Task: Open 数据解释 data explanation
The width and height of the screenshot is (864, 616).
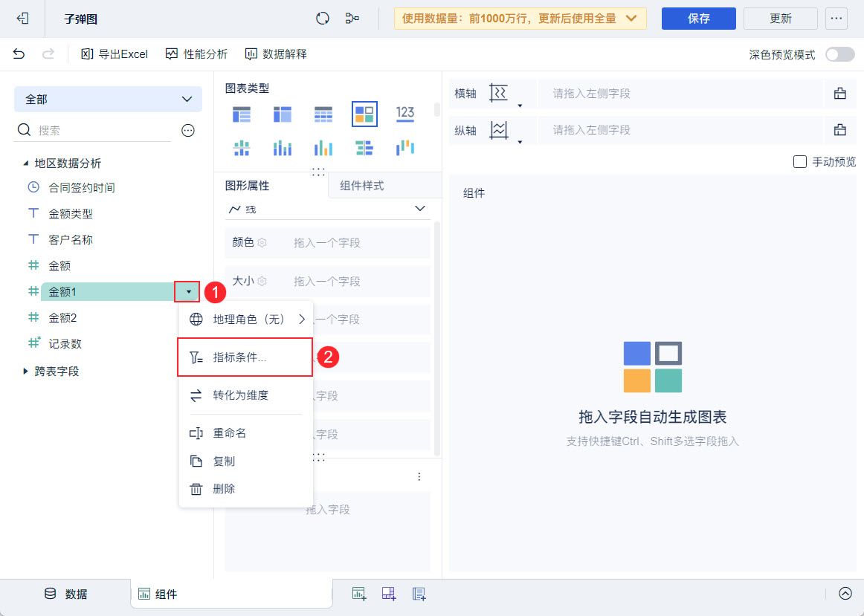Action: click(276, 54)
